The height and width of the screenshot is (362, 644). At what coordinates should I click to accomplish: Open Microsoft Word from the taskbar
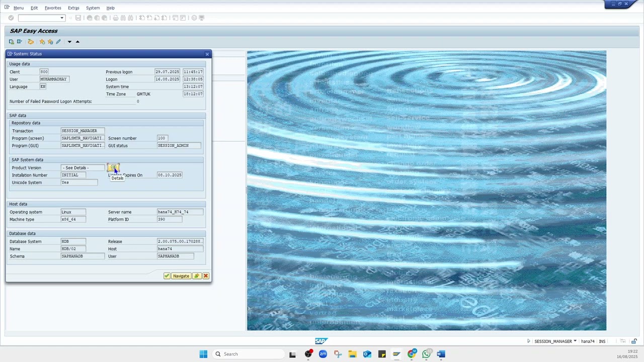click(x=441, y=354)
